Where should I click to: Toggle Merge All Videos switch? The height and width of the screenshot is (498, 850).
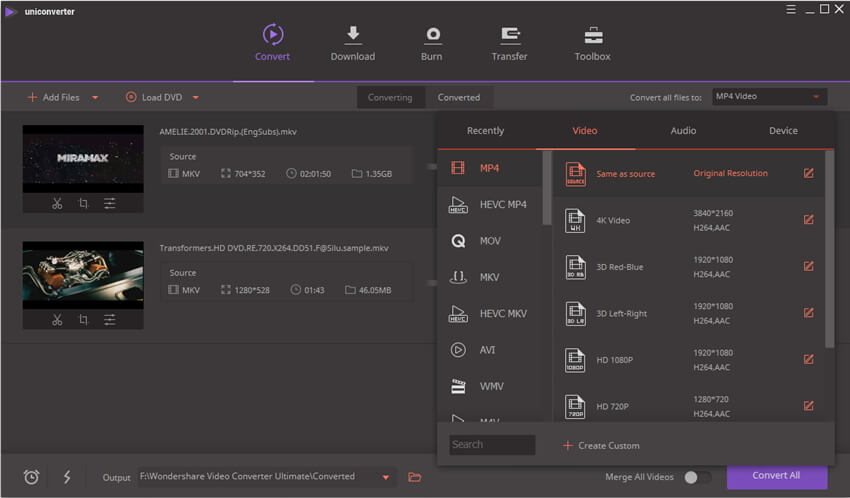coord(697,477)
